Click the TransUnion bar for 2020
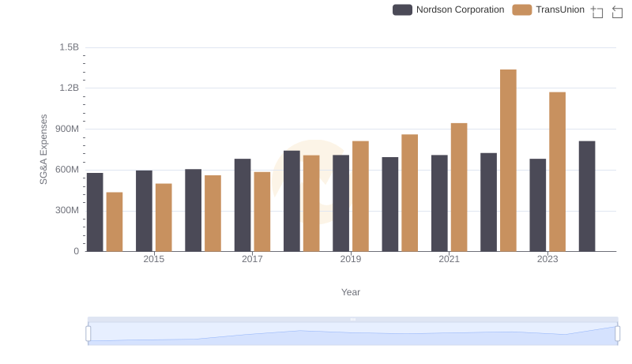 tap(409, 193)
